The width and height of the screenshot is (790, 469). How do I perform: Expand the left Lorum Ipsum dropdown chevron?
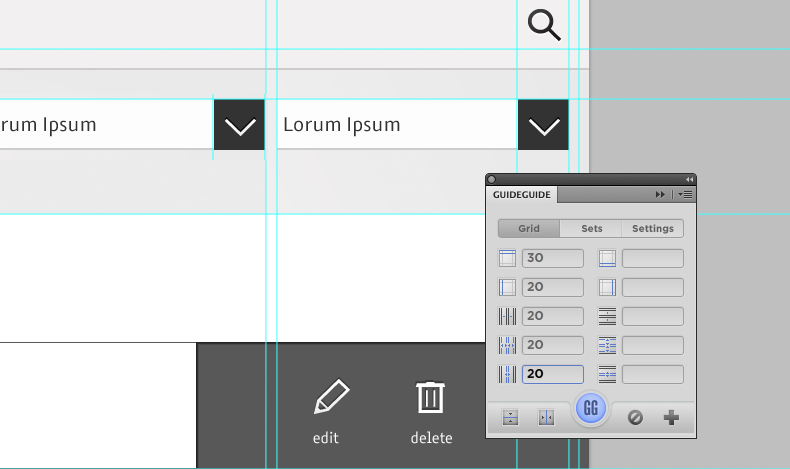click(x=239, y=126)
